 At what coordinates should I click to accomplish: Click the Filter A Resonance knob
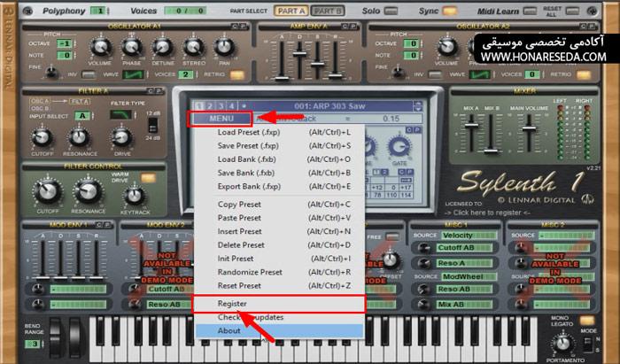[x=79, y=137]
